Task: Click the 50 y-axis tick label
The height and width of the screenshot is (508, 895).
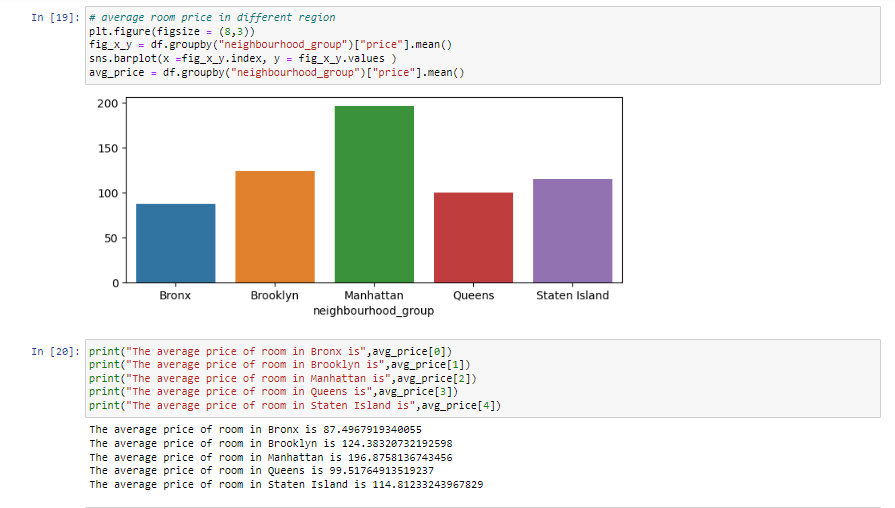Action: [x=111, y=239]
